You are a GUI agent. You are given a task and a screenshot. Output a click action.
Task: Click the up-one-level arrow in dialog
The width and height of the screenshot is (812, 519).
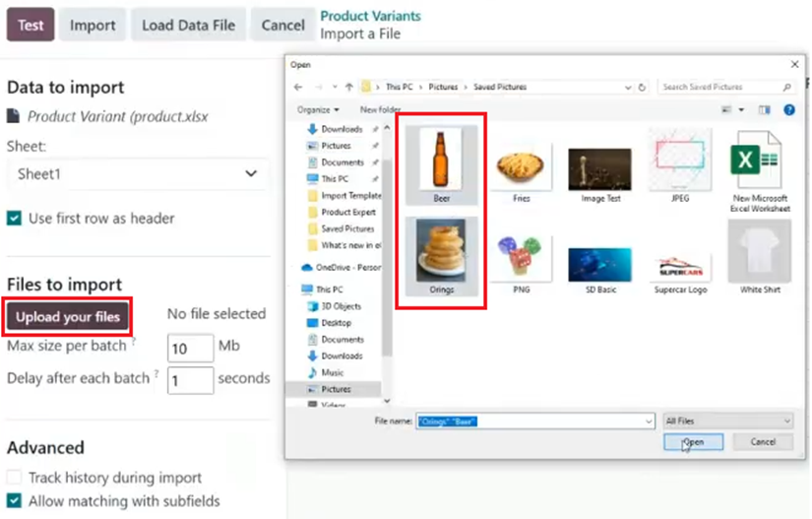coord(349,87)
